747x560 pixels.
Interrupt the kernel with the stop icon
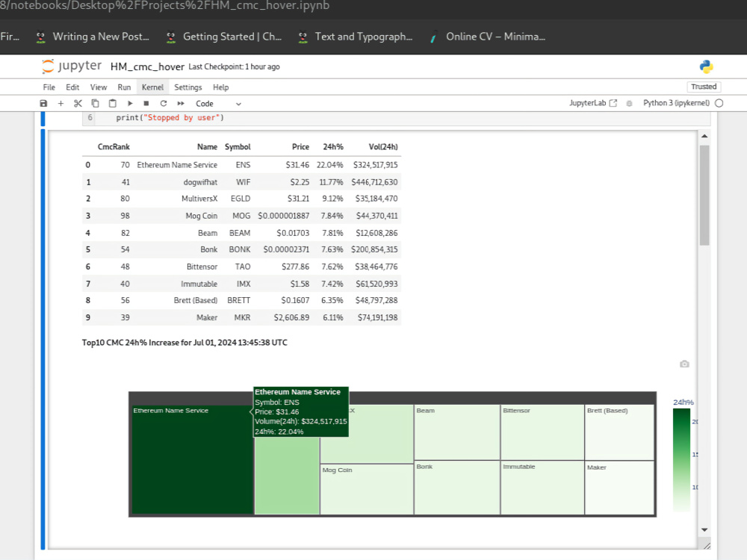pyautogui.click(x=146, y=103)
